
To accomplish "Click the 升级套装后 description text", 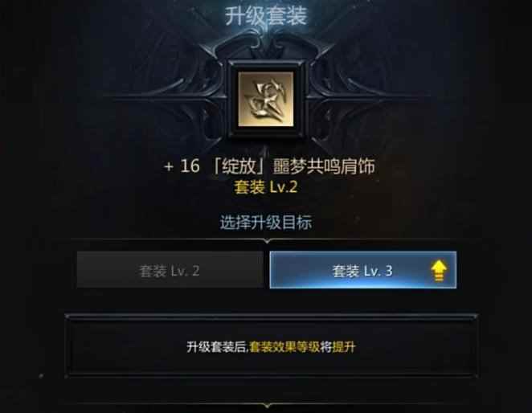I will click(x=217, y=347).
